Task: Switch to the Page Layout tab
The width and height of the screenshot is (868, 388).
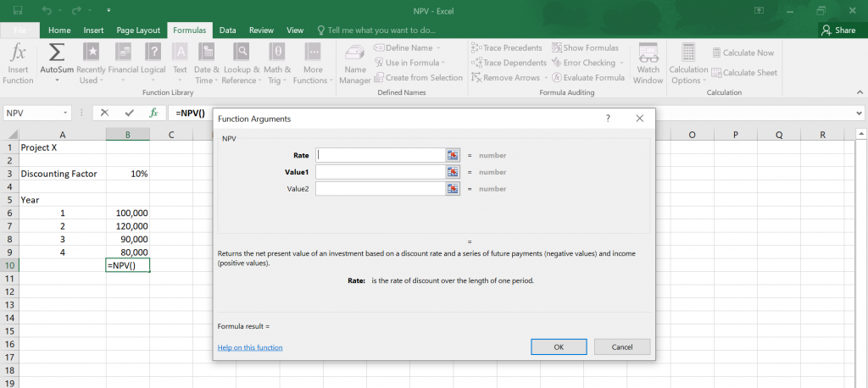Action: [138, 30]
